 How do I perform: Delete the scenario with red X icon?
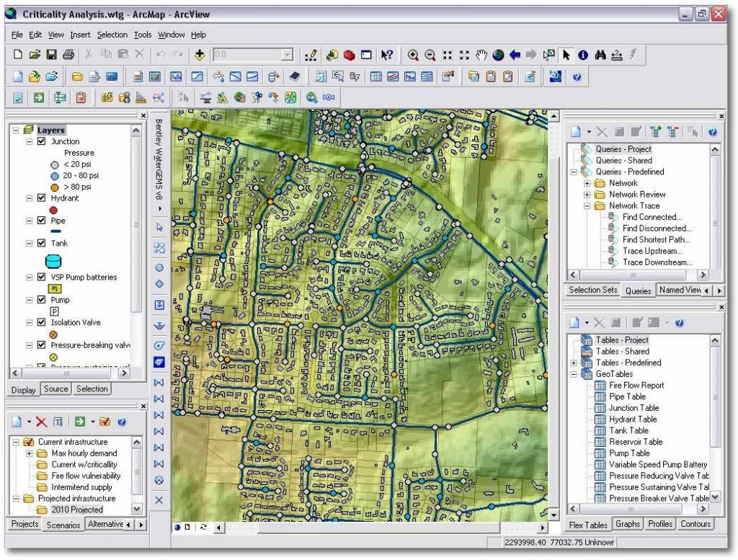pyautogui.click(x=41, y=422)
